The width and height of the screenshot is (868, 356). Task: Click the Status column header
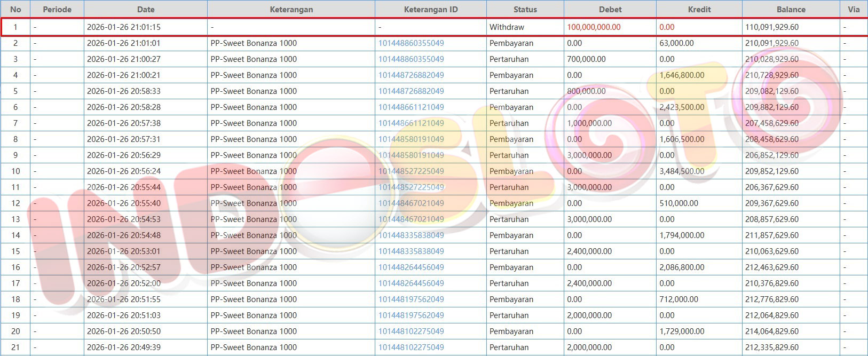tap(525, 9)
